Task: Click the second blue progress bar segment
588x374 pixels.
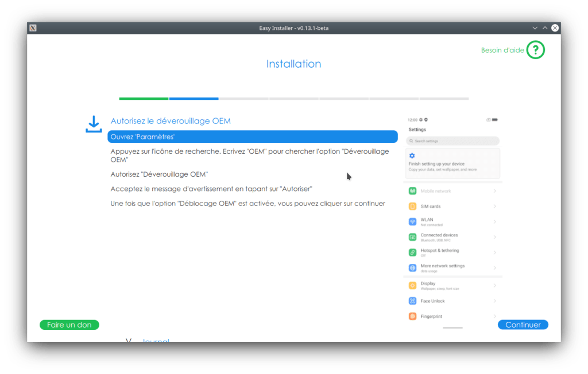Action: coord(194,99)
